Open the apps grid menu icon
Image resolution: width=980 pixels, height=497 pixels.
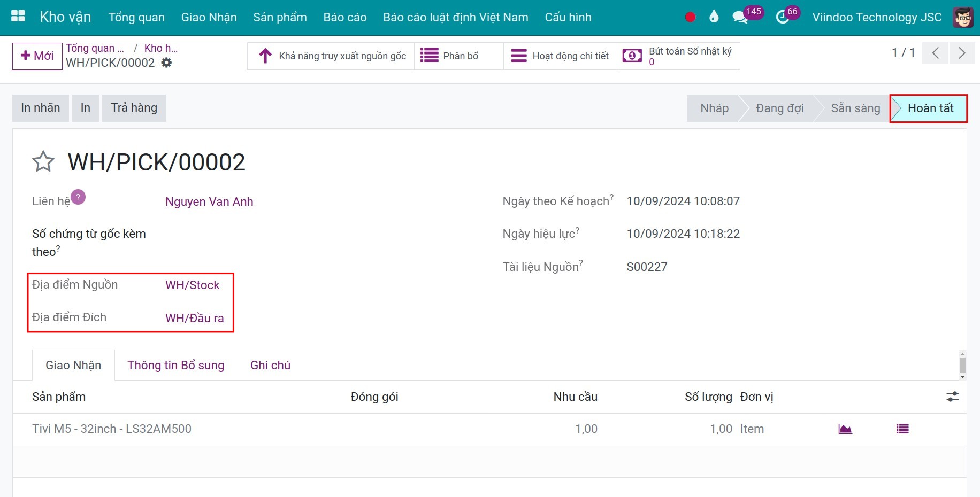click(18, 16)
